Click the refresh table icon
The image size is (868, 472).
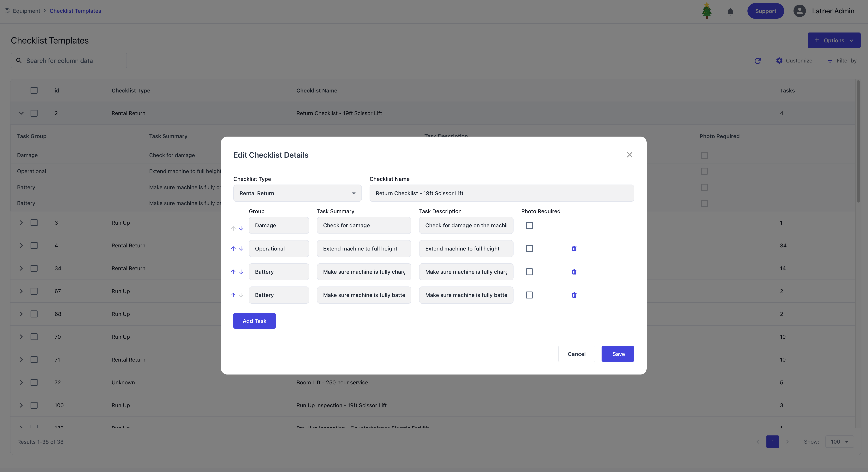758,61
